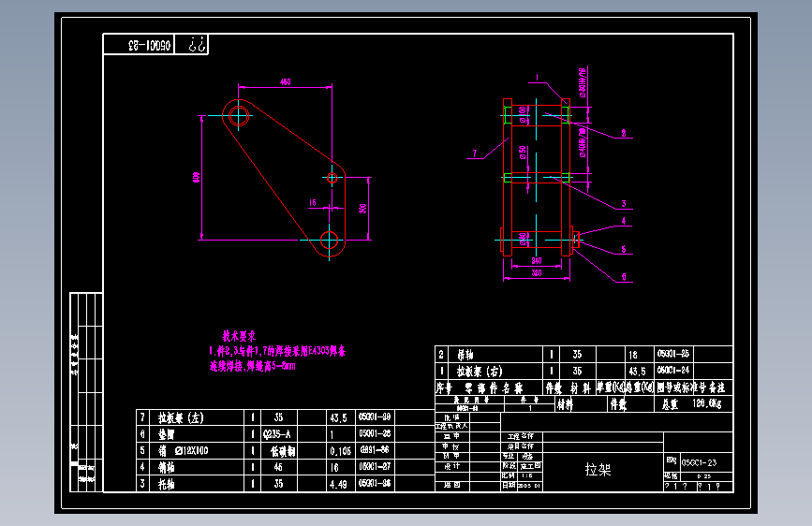Click the "设计" label in the title block
The width and height of the screenshot is (812, 526).
451,466
